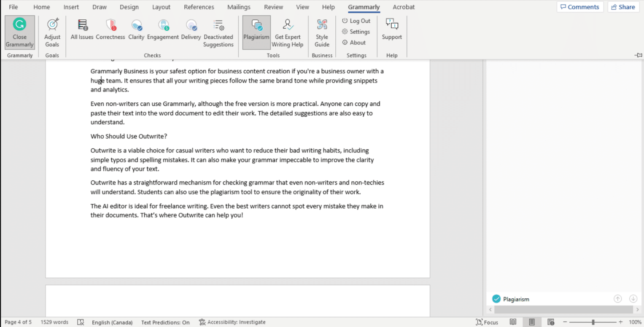The height and width of the screenshot is (327, 644).
Task: Change language from English (Canada)
Action: 112,322
